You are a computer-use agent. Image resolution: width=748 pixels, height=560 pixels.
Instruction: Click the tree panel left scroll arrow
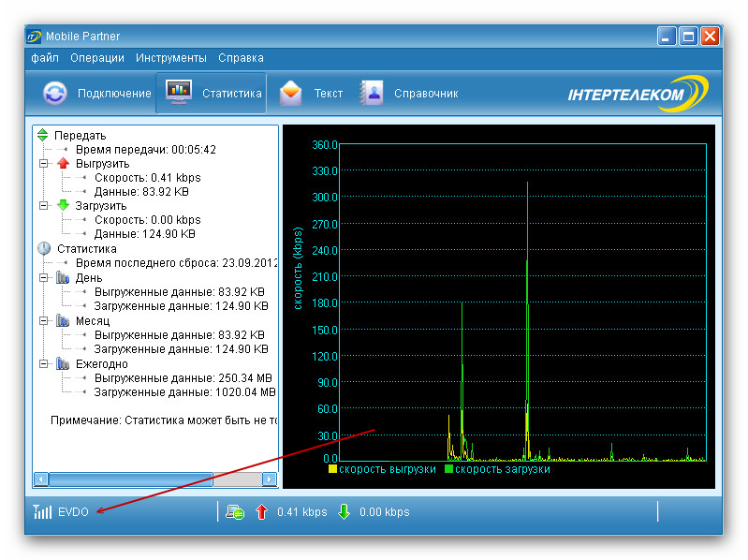(41, 479)
